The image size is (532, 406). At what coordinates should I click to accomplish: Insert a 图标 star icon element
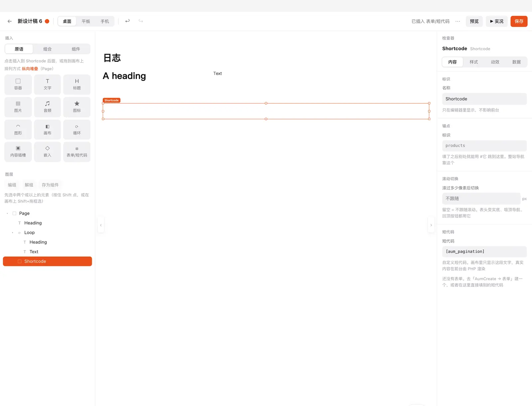click(77, 107)
